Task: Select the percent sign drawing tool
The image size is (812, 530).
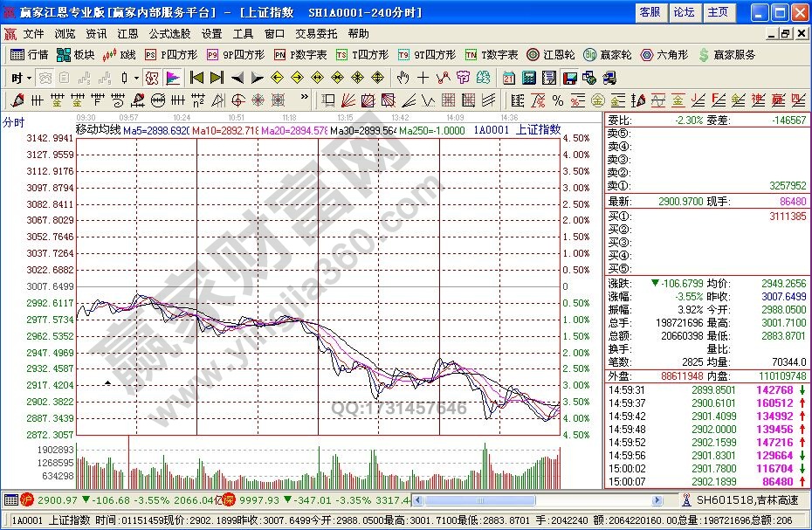Action: pos(557,100)
